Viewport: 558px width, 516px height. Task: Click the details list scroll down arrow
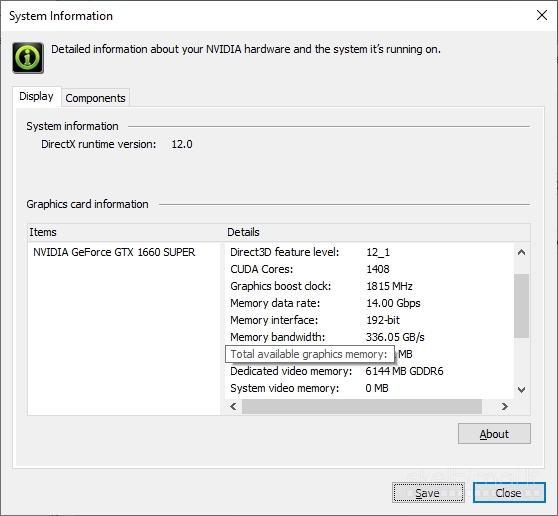(522, 390)
